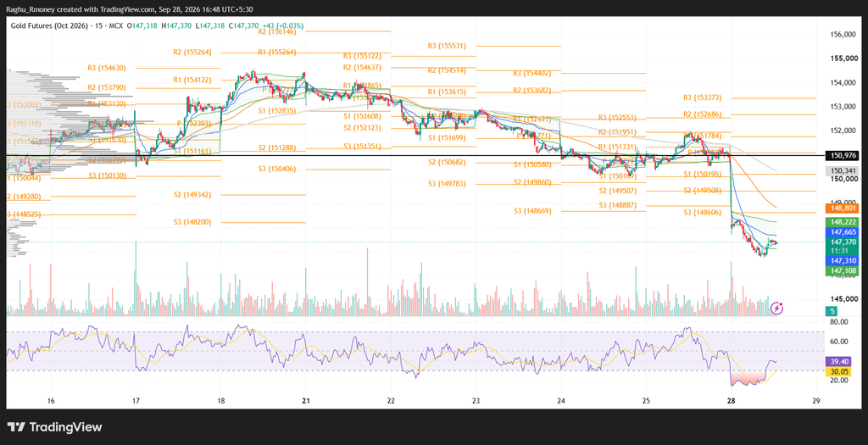Image resolution: width=868 pixels, height=445 pixels.
Task: Select the R3 (153373) pivot label
Action: tap(702, 98)
